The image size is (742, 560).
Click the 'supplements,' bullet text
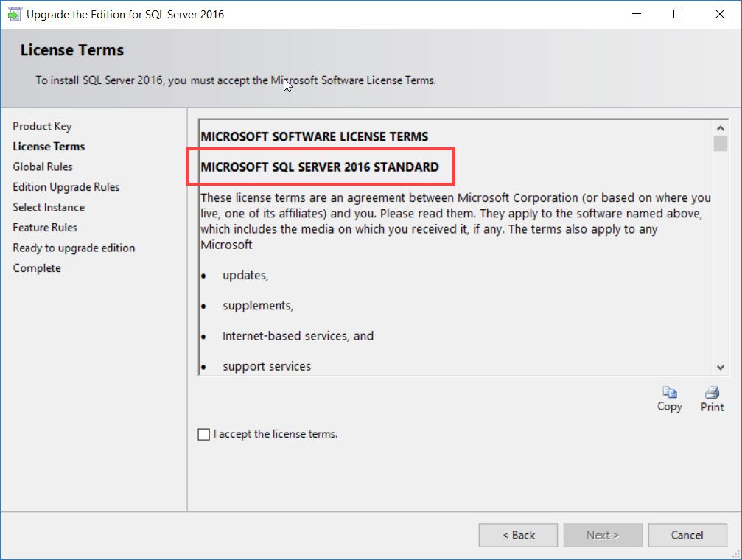[x=258, y=306]
